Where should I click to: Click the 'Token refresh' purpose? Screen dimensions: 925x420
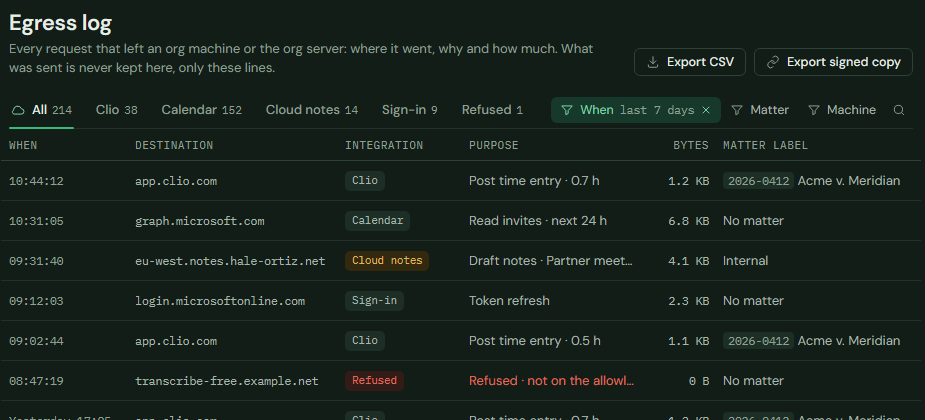509,301
